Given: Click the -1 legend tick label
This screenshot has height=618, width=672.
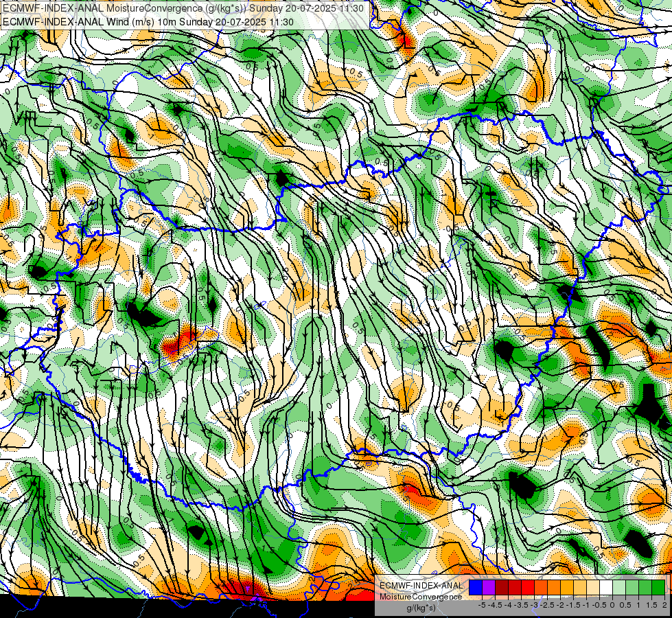Looking at the screenshot, I should click(x=586, y=605).
